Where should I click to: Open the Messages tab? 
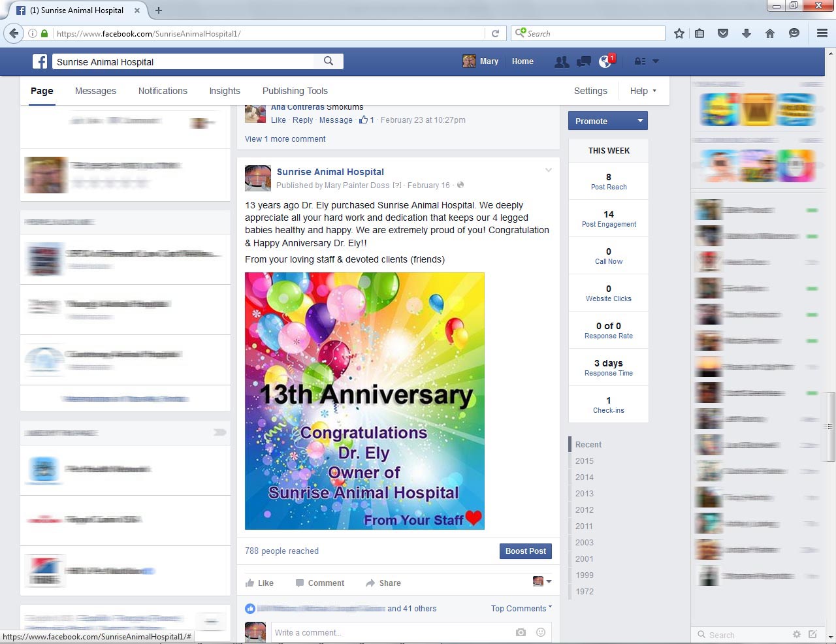coord(95,91)
